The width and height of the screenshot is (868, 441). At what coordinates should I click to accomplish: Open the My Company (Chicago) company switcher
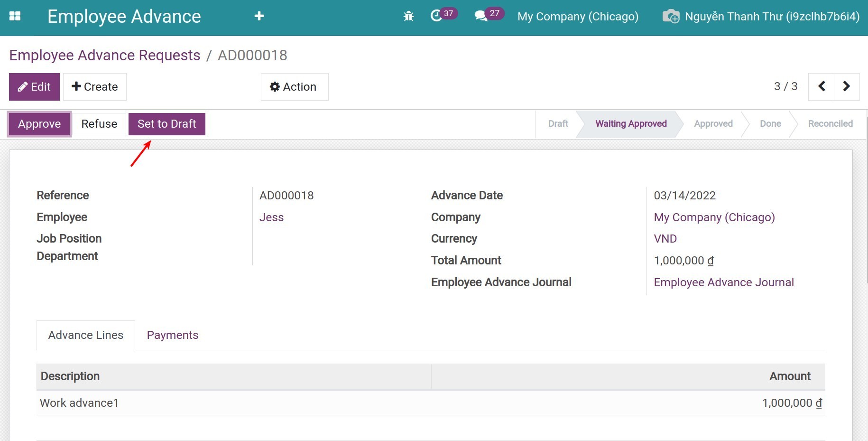578,17
